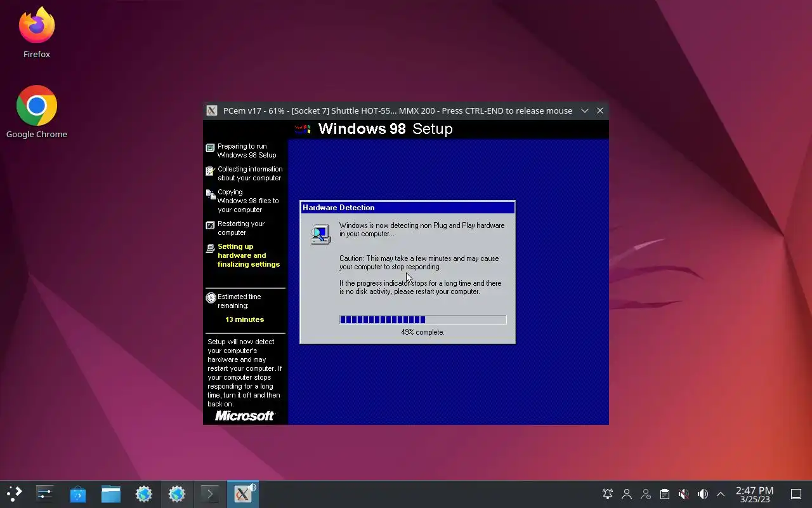
Task: Click 'Windows is now detecting non Plug and Play' text
Action: pyautogui.click(x=422, y=229)
